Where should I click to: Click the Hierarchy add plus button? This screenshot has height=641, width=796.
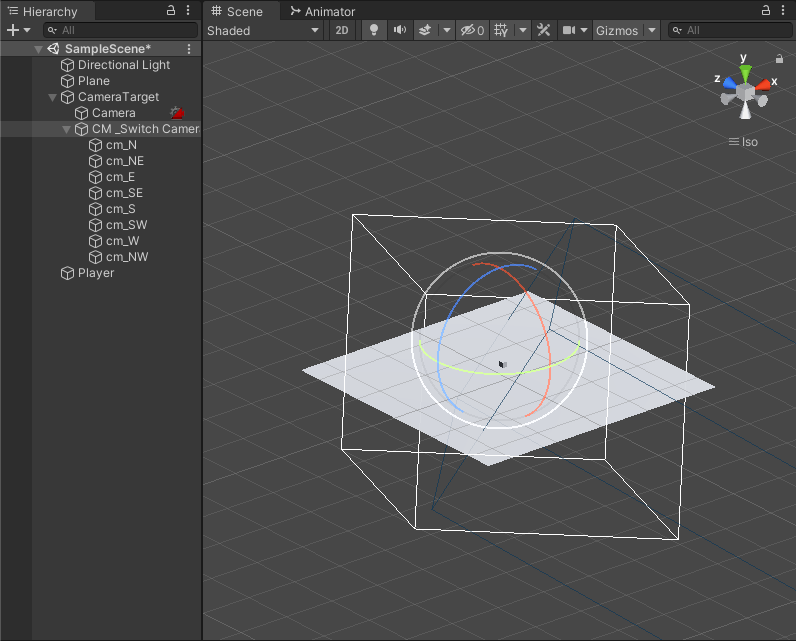tap(13, 30)
